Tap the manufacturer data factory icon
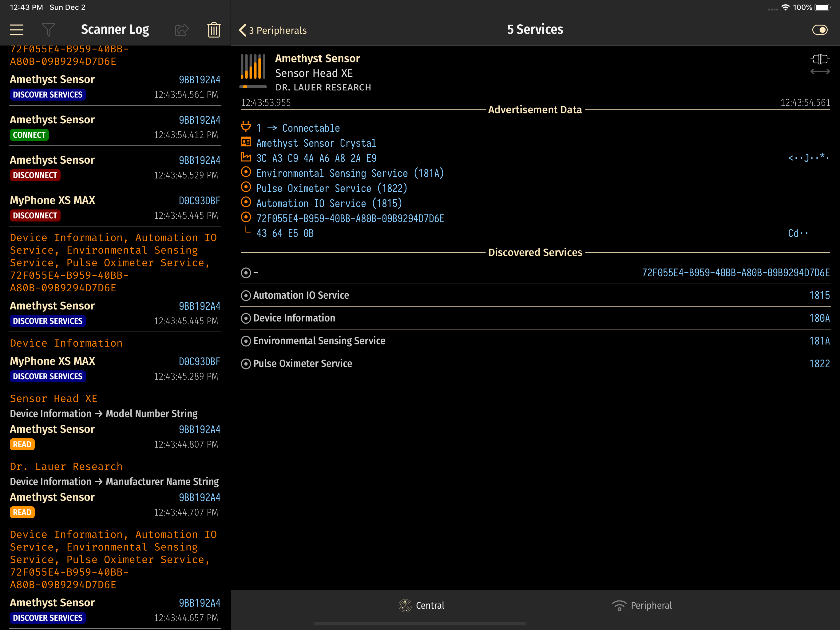Image resolution: width=840 pixels, height=630 pixels. pos(246,157)
